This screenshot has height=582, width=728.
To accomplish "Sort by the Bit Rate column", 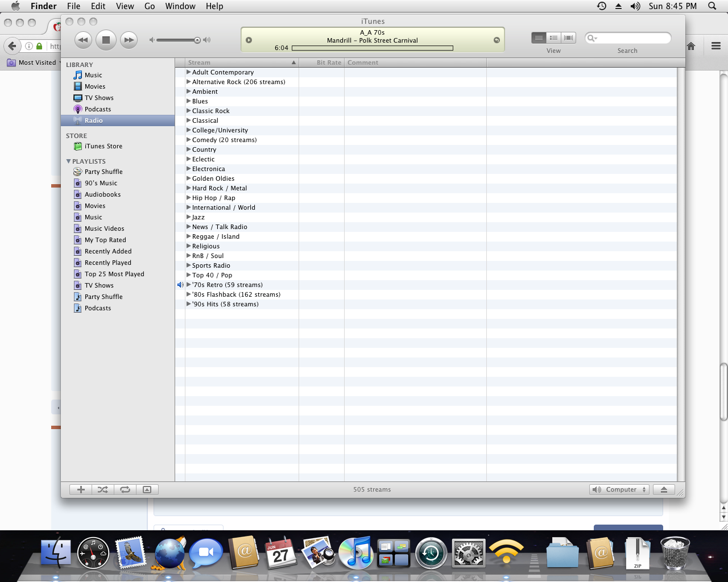I will (321, 63).
